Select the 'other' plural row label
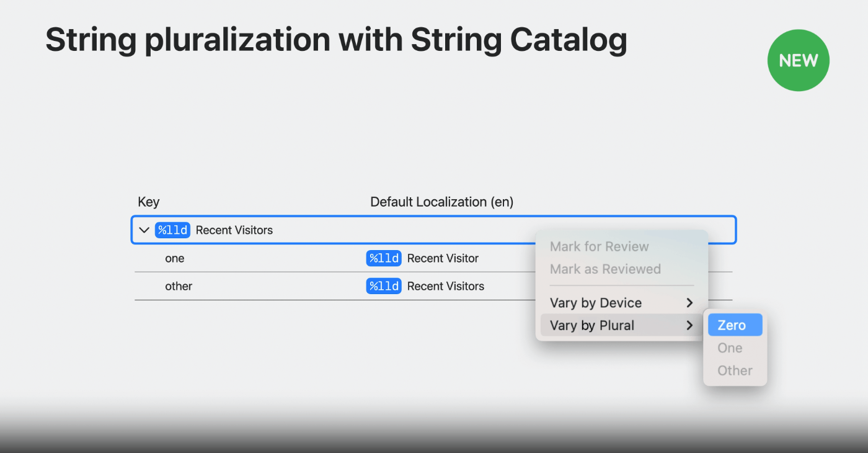Screen dimensions: 868x453 179,286
